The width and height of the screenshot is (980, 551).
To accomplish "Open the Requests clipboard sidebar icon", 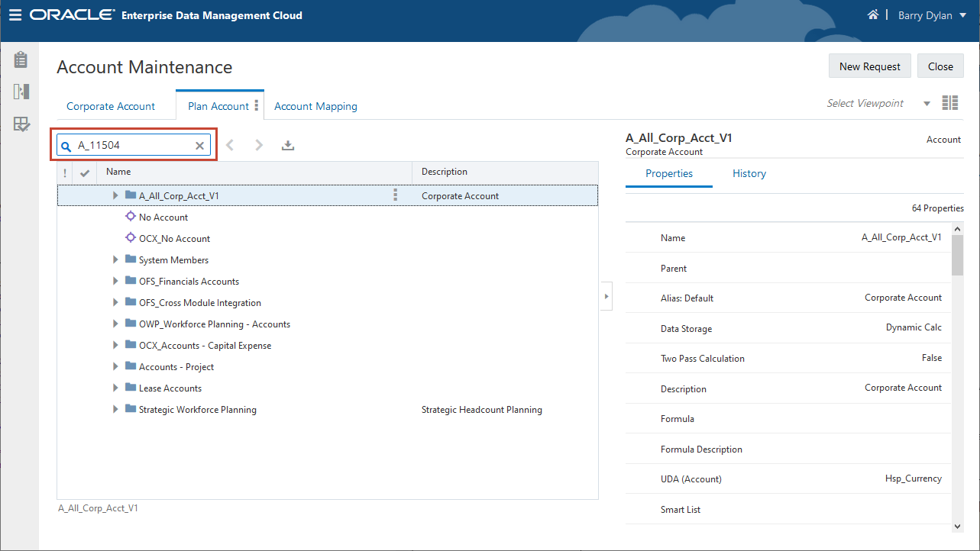I will (x=21, y=60).
